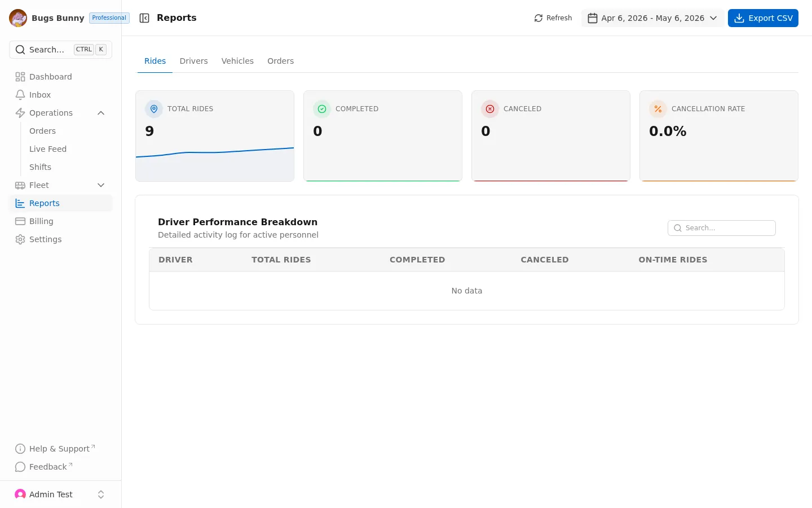Click the Inbox bell icon
Image resolution: width=812 pixels, height=508 pixels.
point(20,95)
